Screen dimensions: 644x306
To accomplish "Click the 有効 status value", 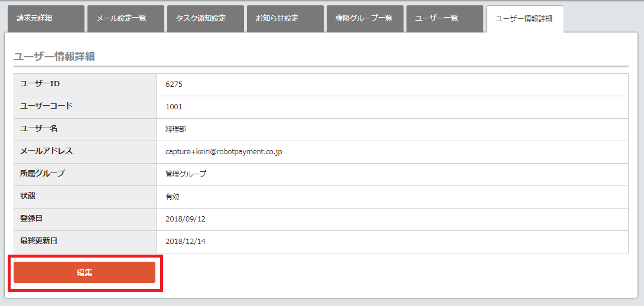I will coord(173,197).
